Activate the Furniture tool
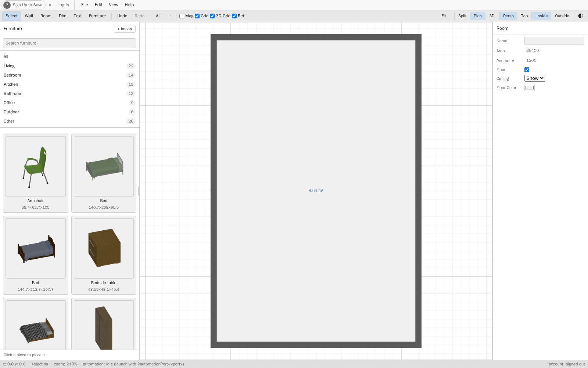 (97, 16)
